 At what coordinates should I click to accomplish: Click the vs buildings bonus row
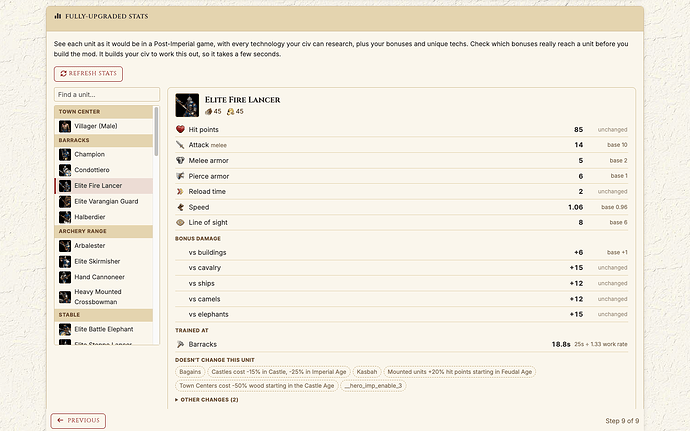tap(401, 253)
